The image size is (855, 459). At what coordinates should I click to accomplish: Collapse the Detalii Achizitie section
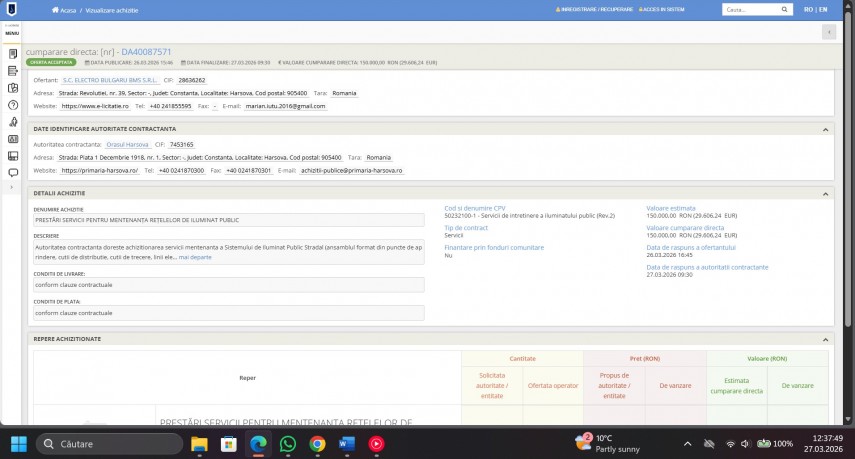(x=826, y=192)
